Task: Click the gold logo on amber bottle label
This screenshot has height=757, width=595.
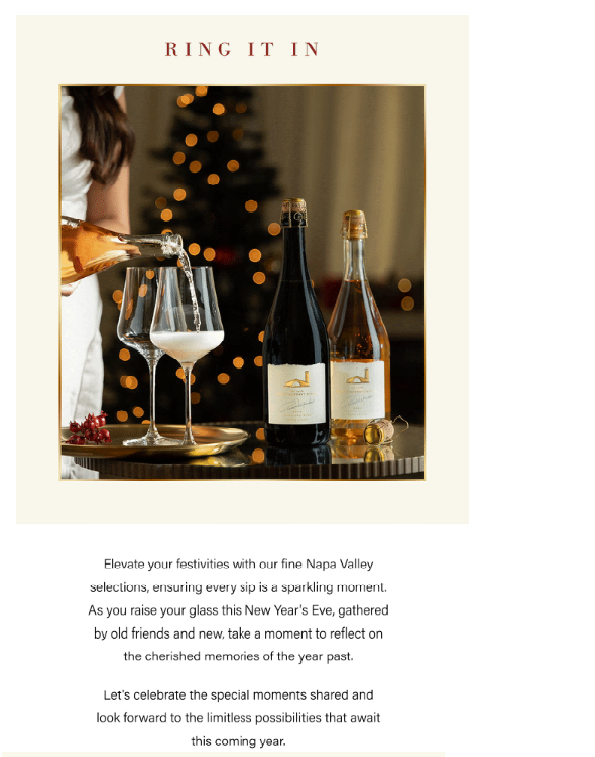Action: [358, 376]
